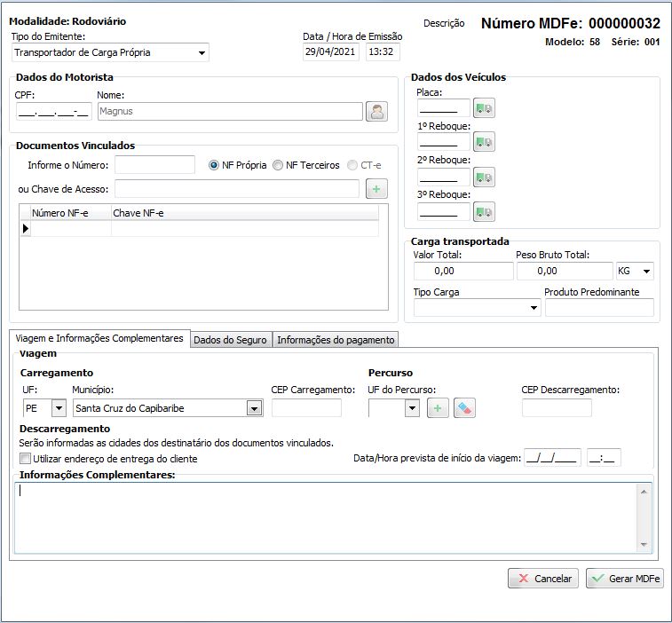Click the Chave de Acesso input field
This screenshot has width=672, height=623.
(237, 189)
